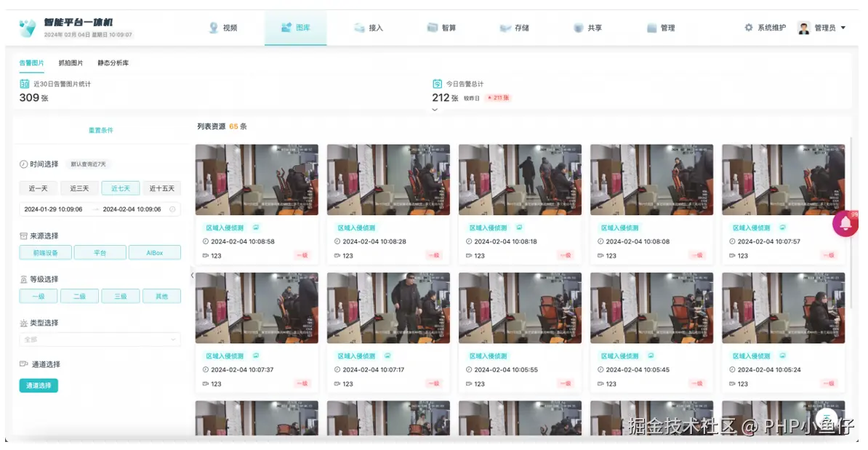This screenshot has height=450, width=868.
Task: Click the calendar icon beside 近30日告警图片统计
Action: coord(25,84)
